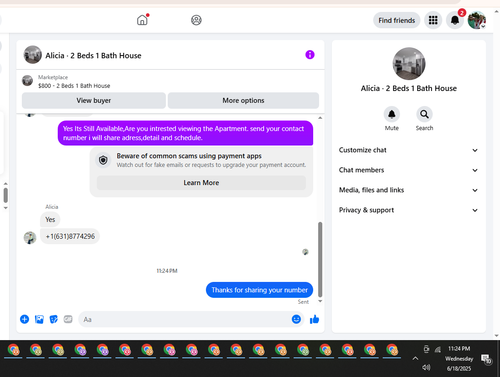Open the Facebook Home icon

pos(142,20)
